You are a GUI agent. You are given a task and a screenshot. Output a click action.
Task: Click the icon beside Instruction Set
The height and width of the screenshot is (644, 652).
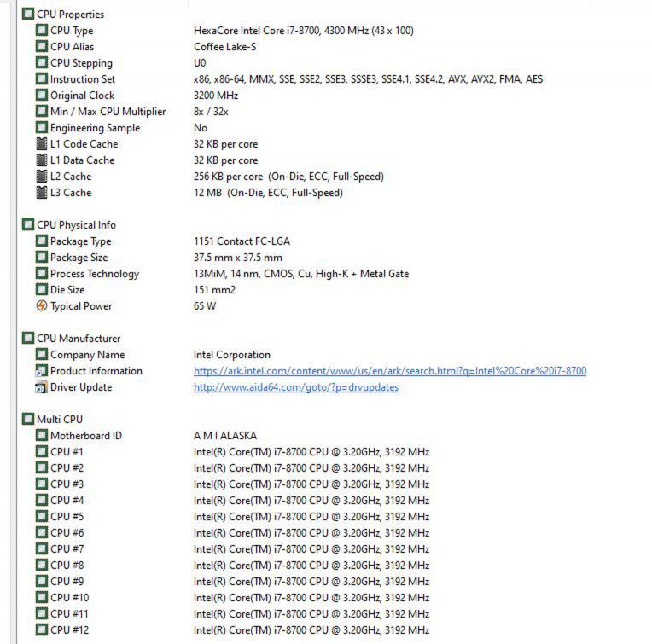[x=42, y=79]
